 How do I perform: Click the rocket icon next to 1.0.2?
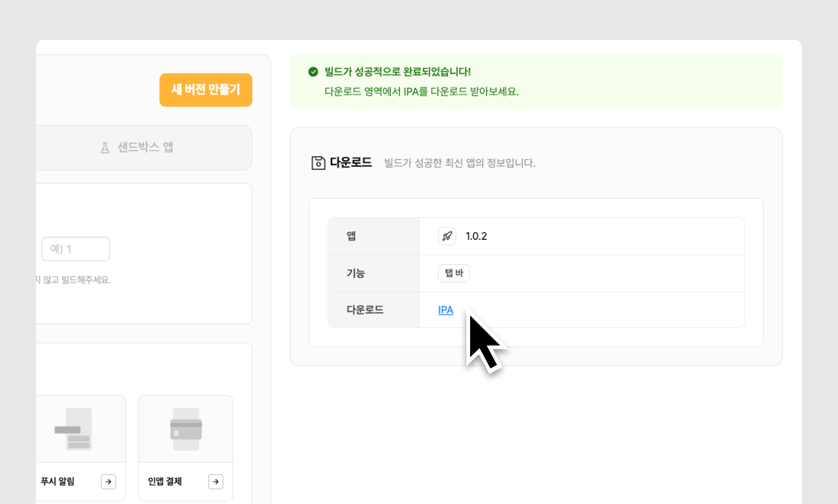[x=447, y=236]
